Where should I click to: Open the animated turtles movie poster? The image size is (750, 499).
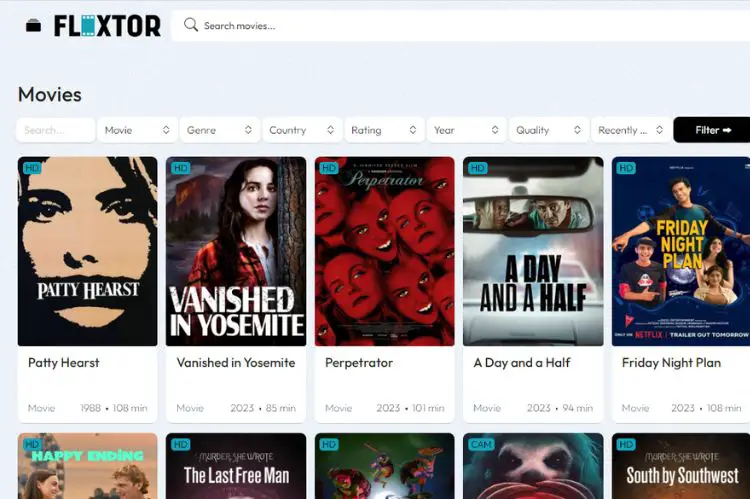(385, 466)
